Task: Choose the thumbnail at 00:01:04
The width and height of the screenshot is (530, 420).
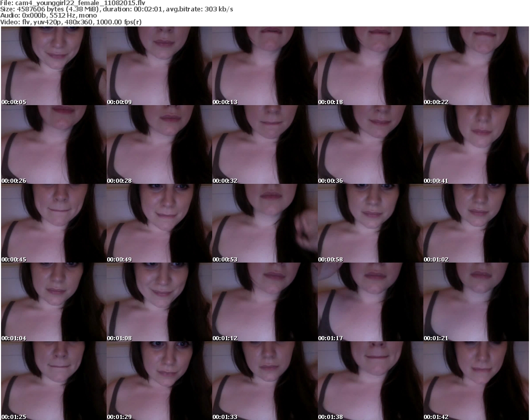Action: click(54, 302)
